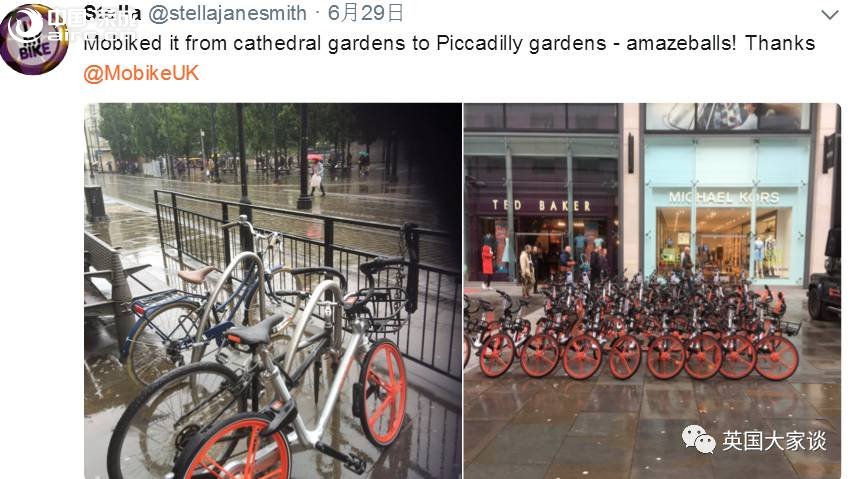Open the @MobikeUK mention link
This screenshot has height=479, width=855.
coord(141,73)
